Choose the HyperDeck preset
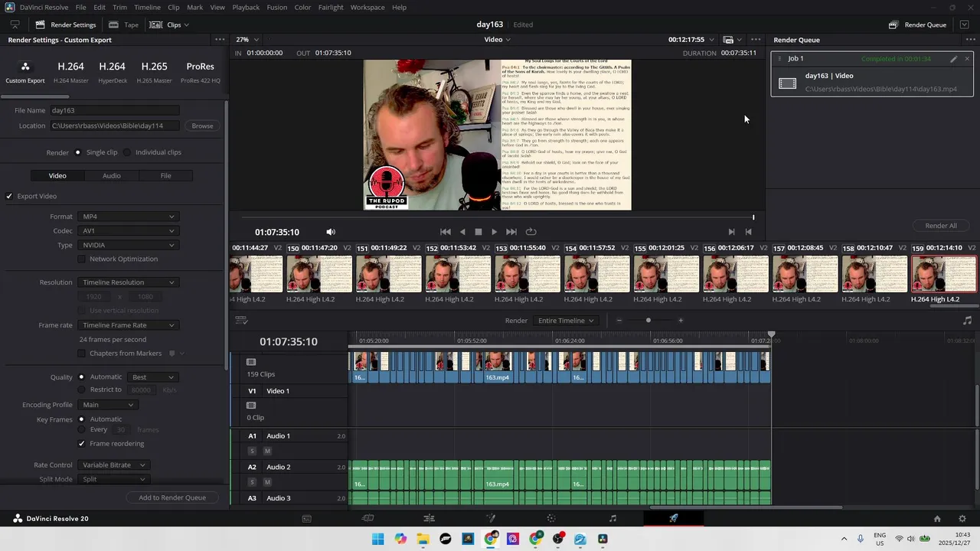Screen dimensions: 980x551 coord(112,73)
